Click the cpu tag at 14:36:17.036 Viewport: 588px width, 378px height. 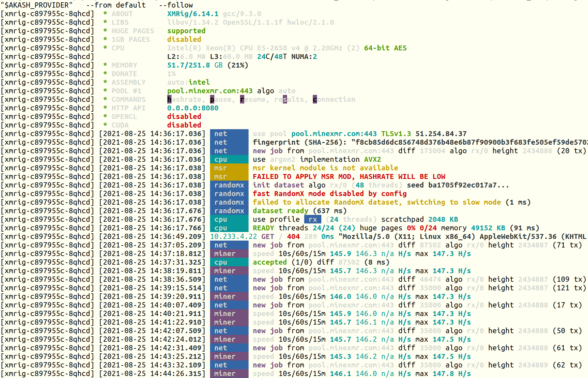[229, 160]
